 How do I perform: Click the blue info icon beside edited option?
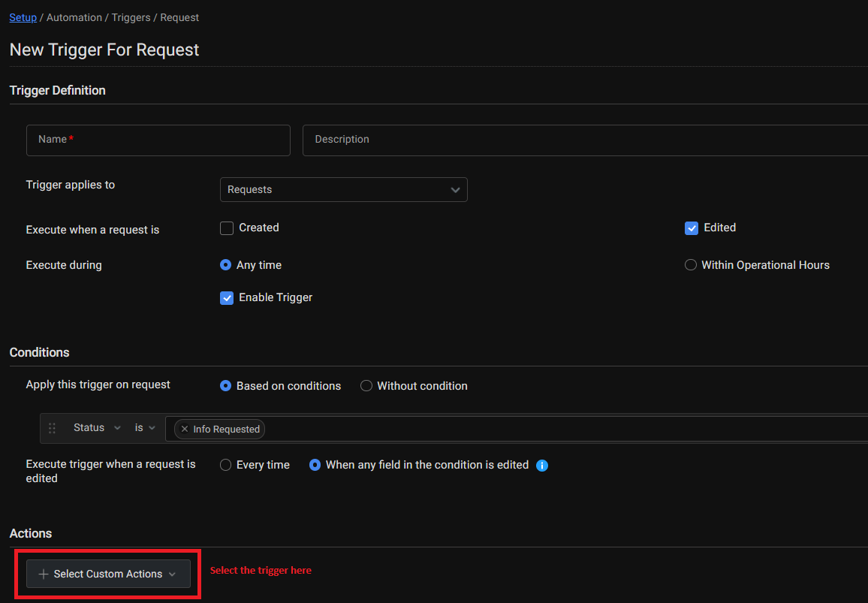coord(542,466)
